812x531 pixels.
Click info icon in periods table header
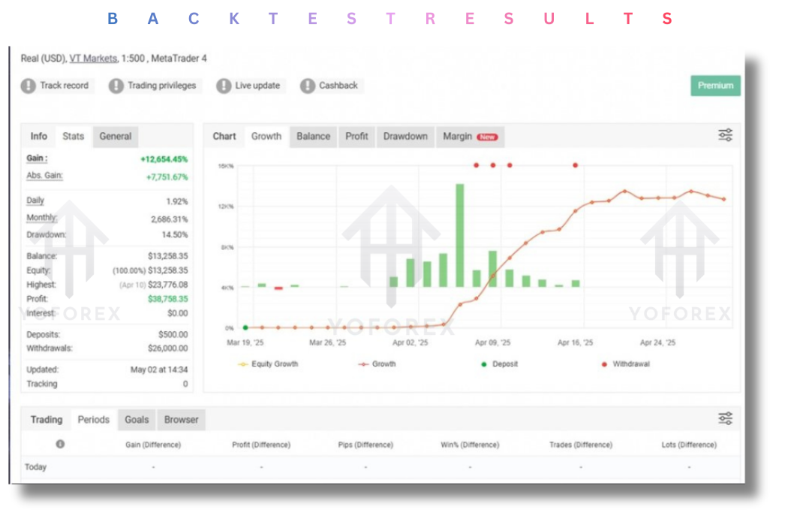(x=60, y=444)
